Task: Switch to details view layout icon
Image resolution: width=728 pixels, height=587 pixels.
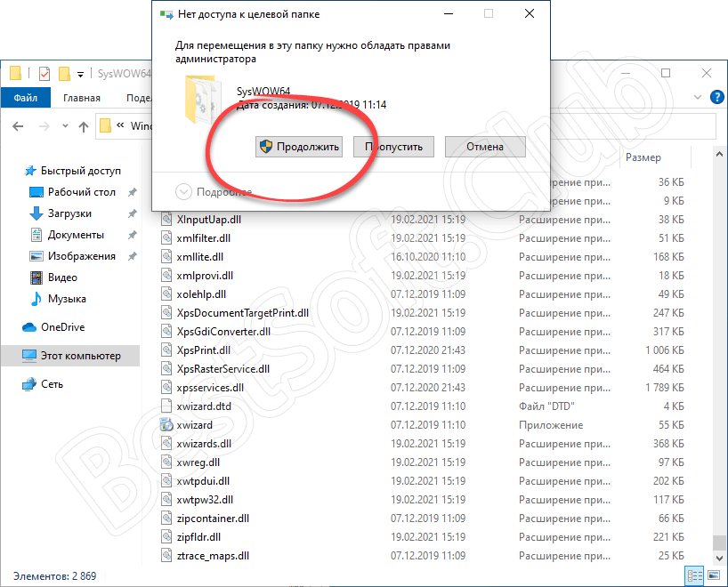Action: click(696, 575)
